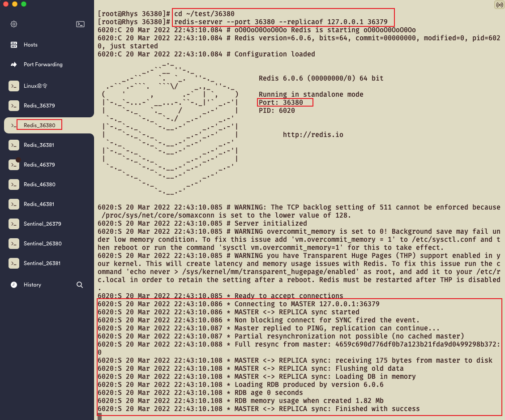Select the terminal icon beside Redis_46379
The width and height of the screenshot is (505, 420).
14,165
